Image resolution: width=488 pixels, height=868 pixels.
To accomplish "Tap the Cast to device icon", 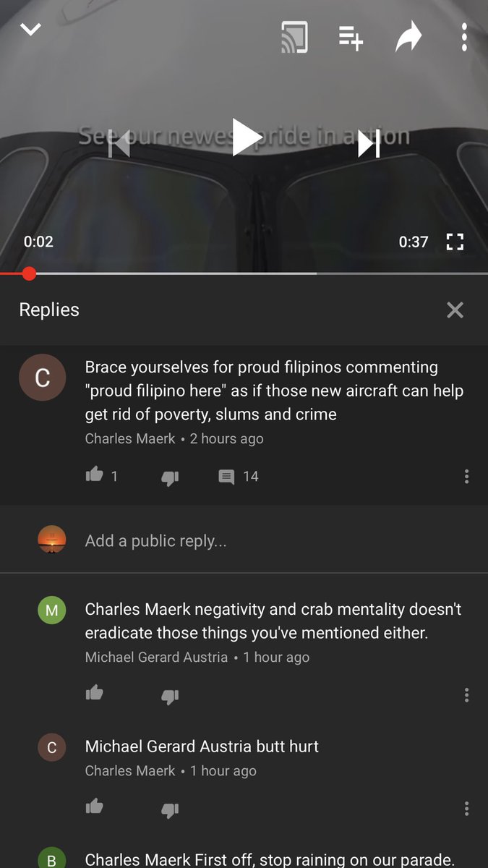I will (294, 37).
